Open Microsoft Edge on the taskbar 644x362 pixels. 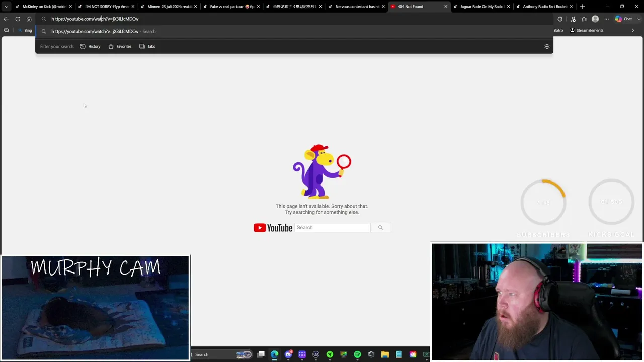[274, 354]
